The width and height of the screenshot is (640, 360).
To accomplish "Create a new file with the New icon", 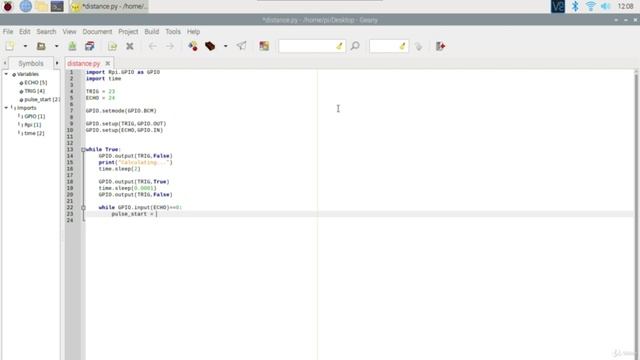I will (x=10, y=46).
